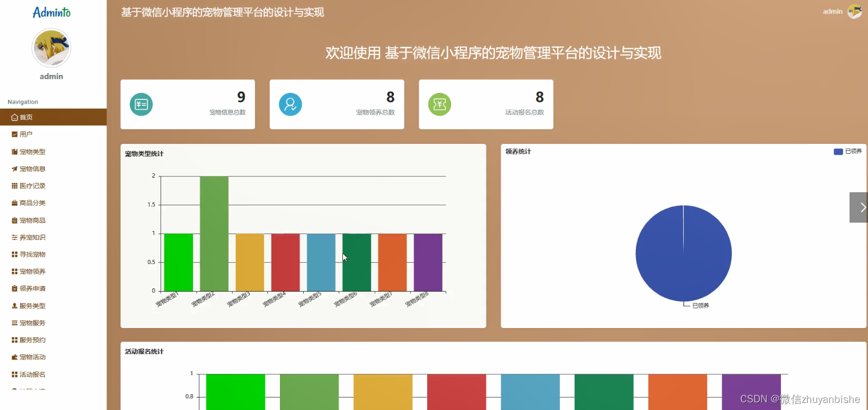
Task: Click the icon beside 宠物活动
Action: 15,357
